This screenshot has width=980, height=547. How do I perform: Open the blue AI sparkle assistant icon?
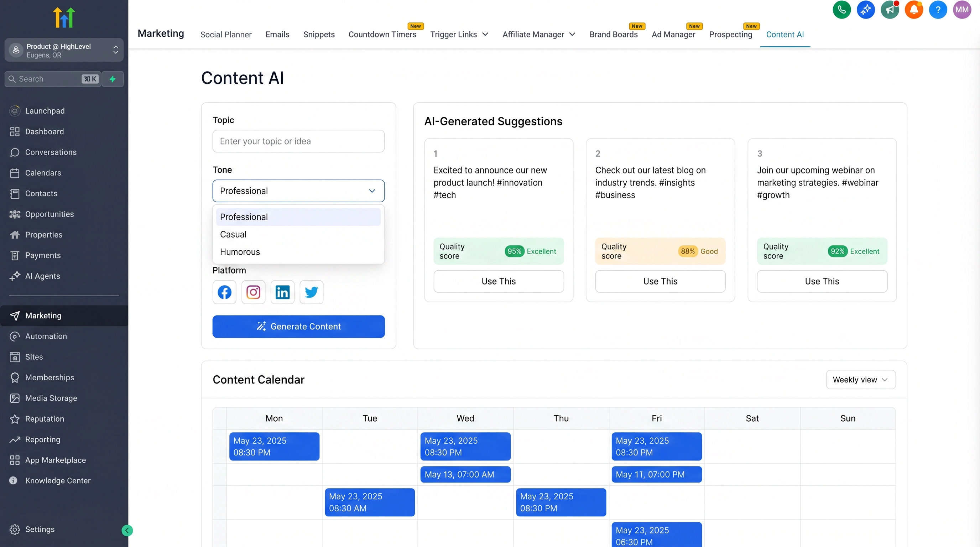(865, 10)
